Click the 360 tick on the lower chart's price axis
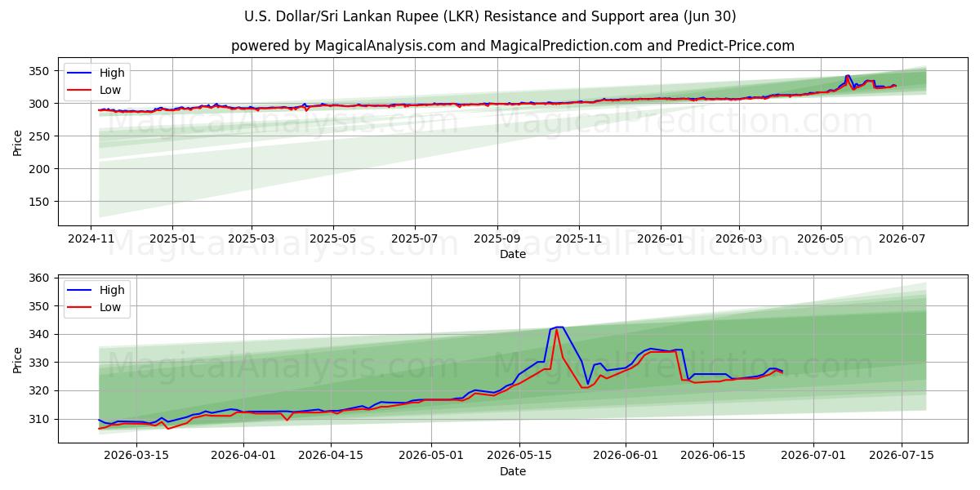Image resolution: width=980 pixels, height=490 pixels. pyautogui.click(x=41, y=278)
